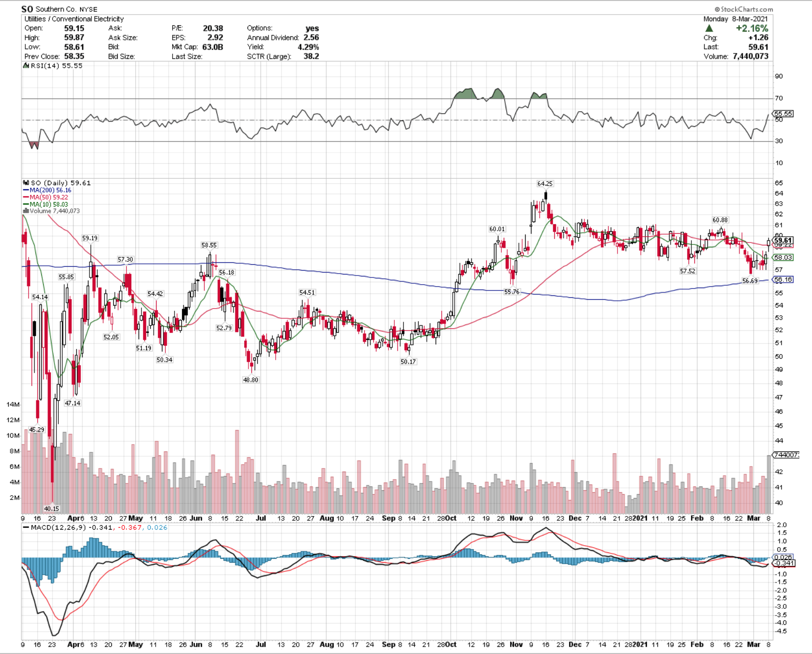812x654 pixels.
Task: Click the EPS value 2.92
Action: pyautogui.click(x=215, y=37)
